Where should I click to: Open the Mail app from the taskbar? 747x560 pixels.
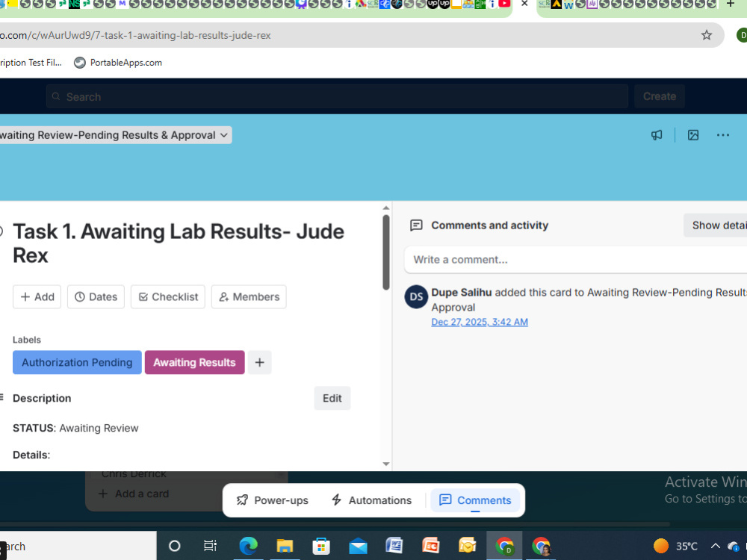[358, 546]
